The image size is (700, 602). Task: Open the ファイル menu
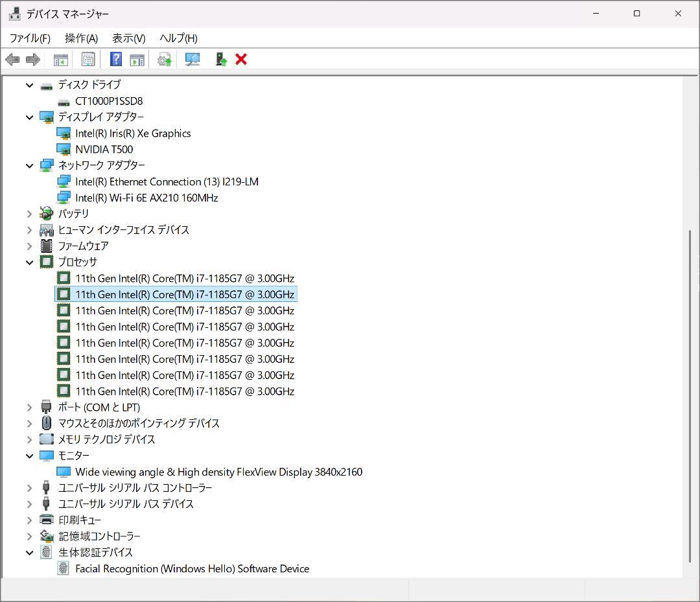tap(30, 38)
